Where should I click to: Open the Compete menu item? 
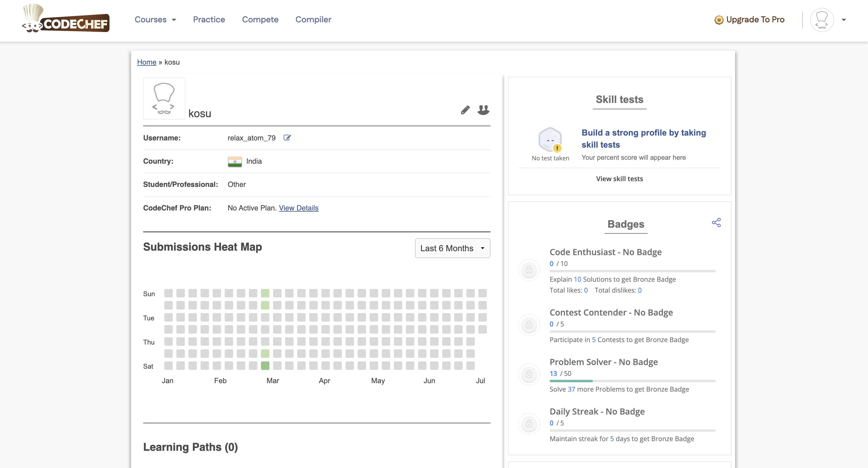(260, 20)
